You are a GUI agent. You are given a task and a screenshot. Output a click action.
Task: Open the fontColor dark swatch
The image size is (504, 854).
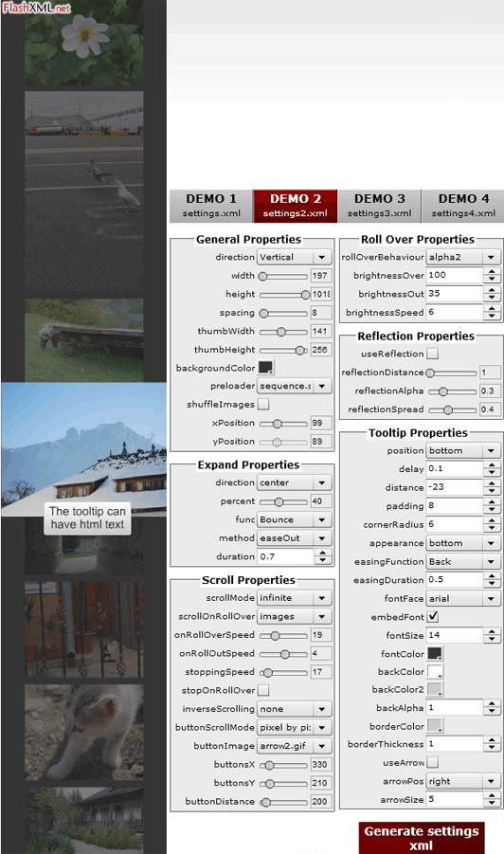pos(434,654)
